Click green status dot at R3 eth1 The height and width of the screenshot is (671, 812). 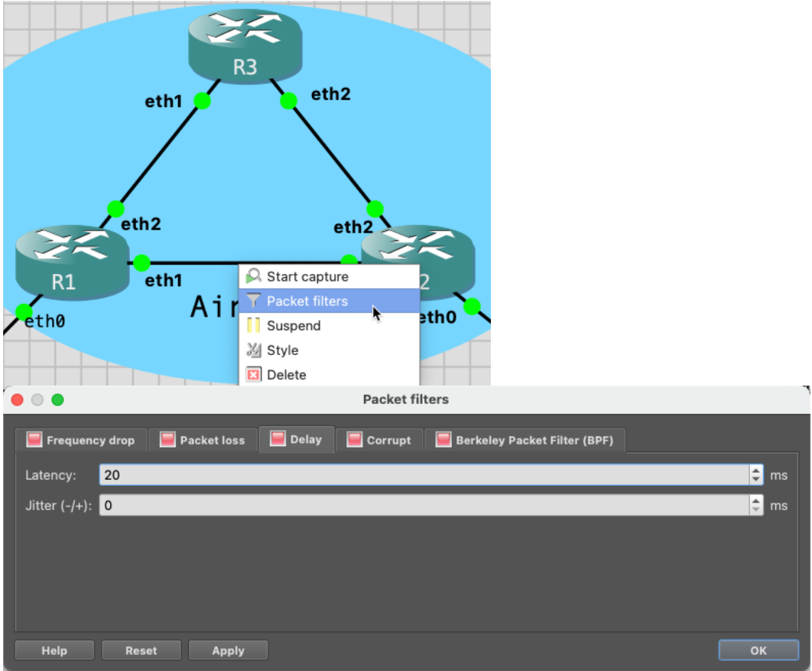tap(202, 101)
